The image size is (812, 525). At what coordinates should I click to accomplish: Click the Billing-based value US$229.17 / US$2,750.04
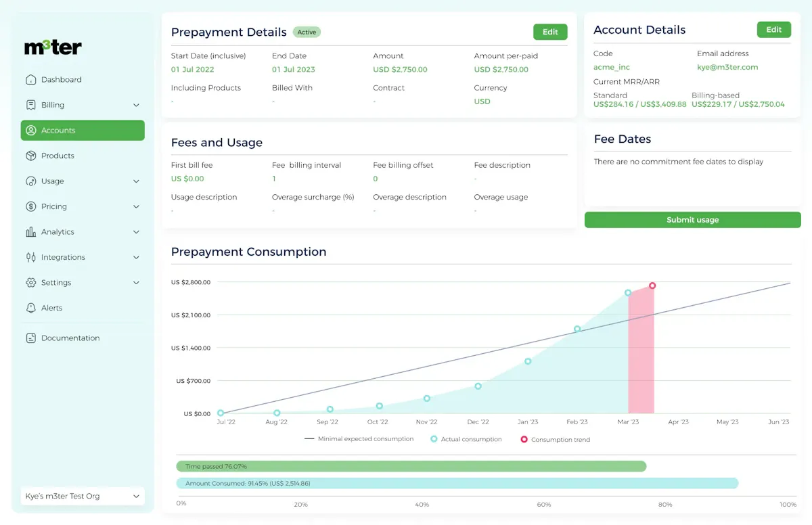(738, 104)
